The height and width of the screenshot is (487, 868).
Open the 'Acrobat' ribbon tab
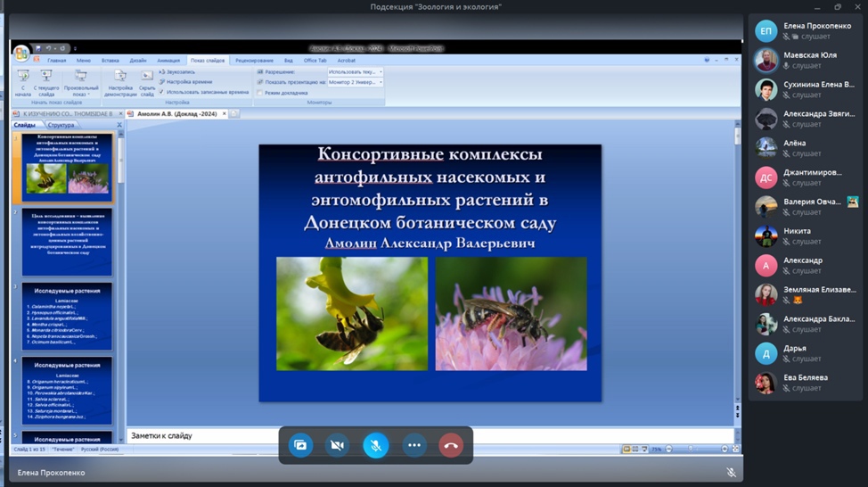346,61
